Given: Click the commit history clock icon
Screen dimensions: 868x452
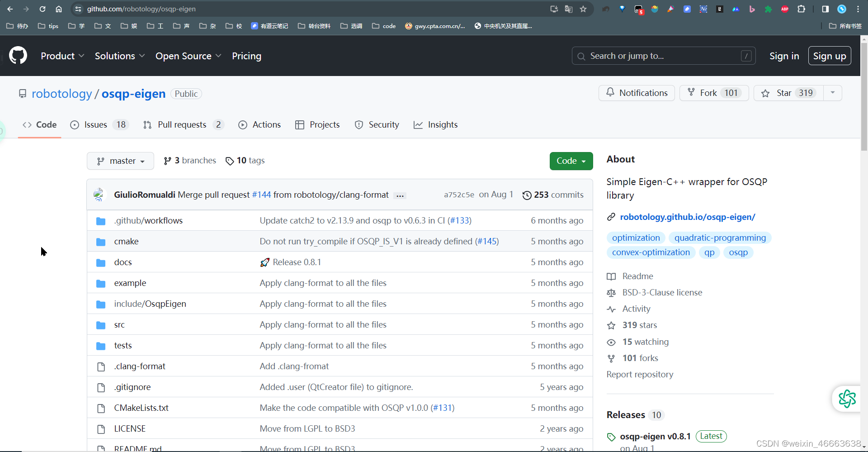Looking at the screenshot, I should tap(527, 195).
